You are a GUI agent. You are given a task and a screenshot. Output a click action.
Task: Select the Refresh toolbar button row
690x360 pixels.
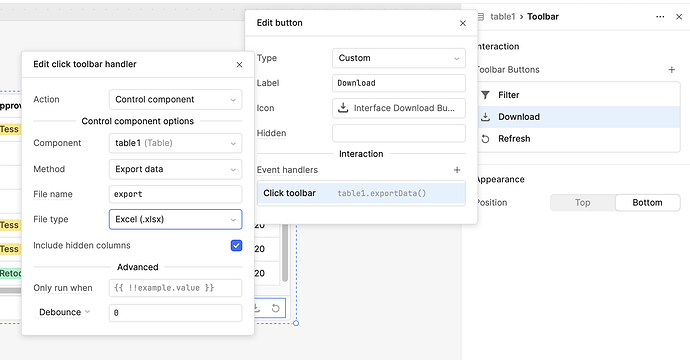pos(579,139)
